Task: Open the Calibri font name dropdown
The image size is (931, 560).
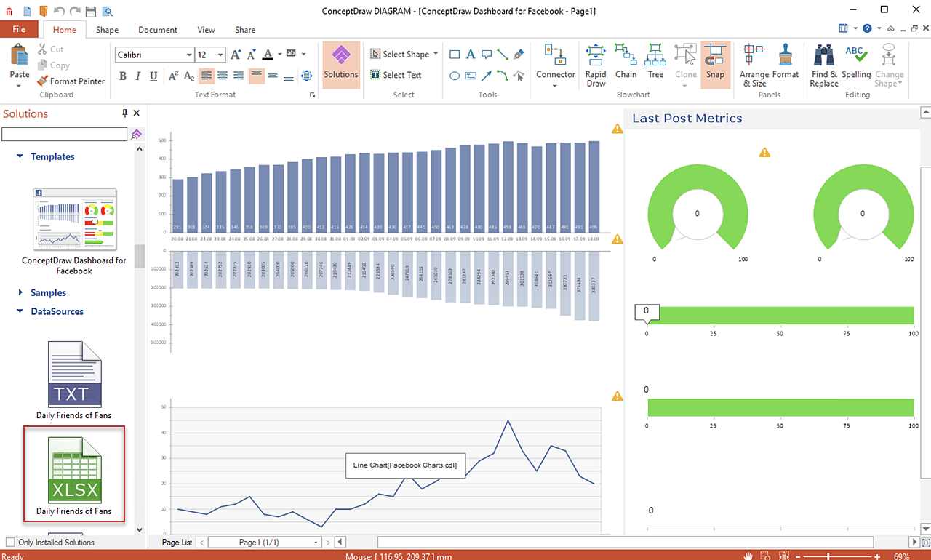Action: (189, 55)
